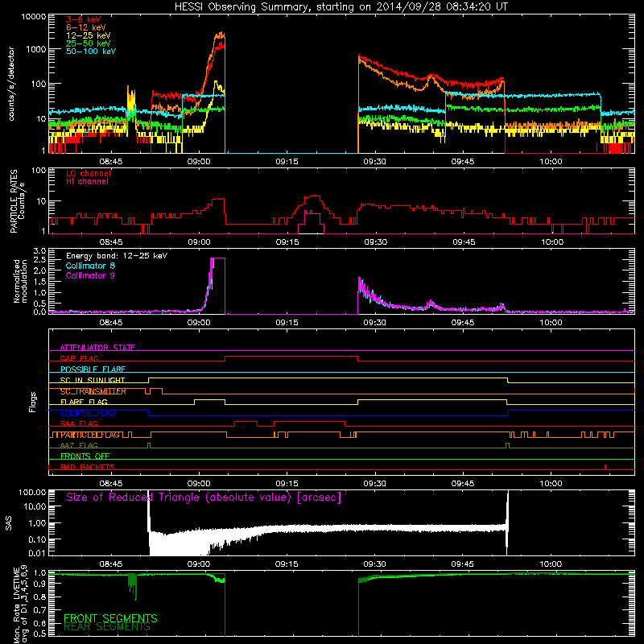Select the blue ECLIPSE_FLAG label

pos(88,413)
